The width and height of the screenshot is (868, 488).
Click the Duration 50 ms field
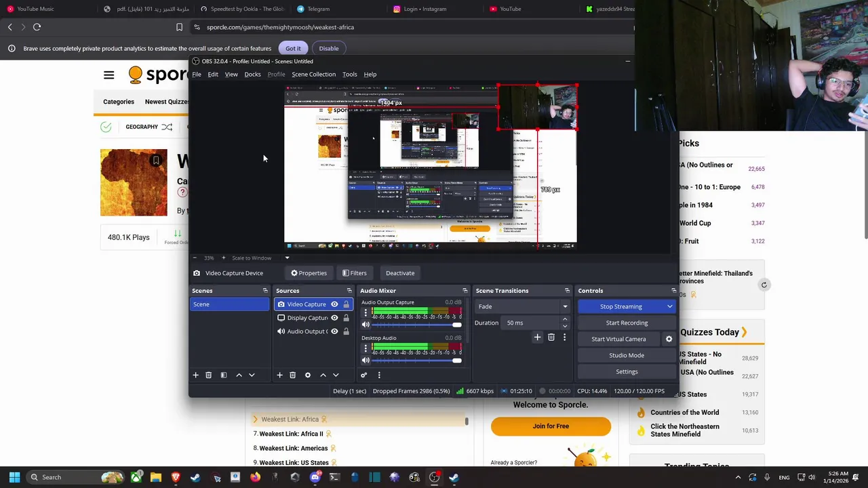point(532,323)
